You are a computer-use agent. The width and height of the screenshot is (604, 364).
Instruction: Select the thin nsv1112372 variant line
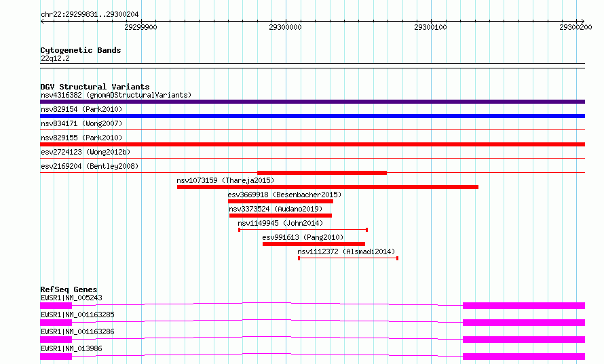click(348, 258)
